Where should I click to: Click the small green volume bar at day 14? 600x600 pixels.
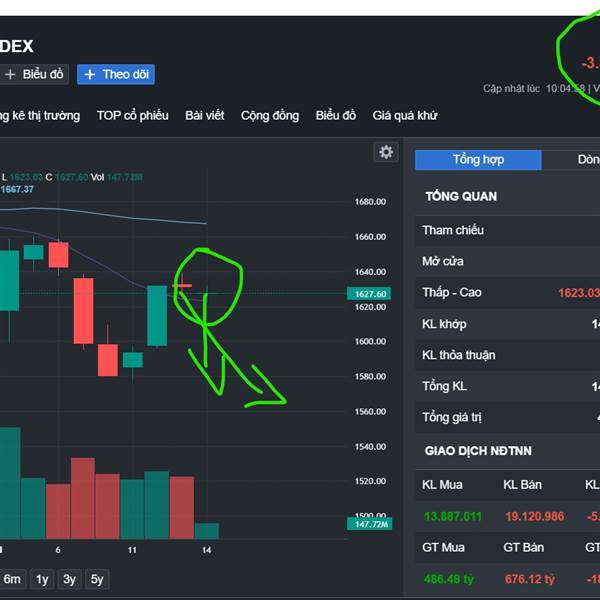click(x=207, y=531)
